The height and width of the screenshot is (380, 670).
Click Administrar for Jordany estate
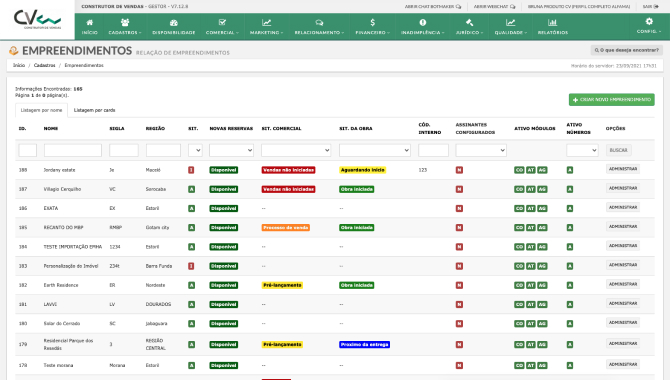pyautogui.click(x=623, y=169)
